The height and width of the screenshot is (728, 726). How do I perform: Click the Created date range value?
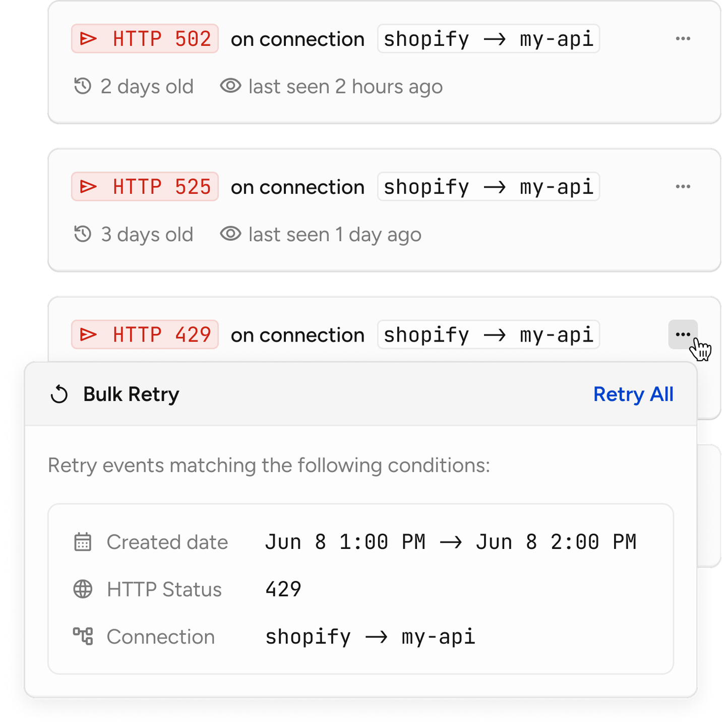450,542
